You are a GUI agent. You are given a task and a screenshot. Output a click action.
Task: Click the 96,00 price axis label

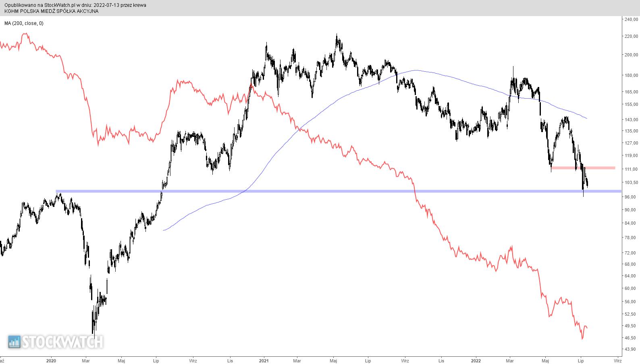point(630,197)
